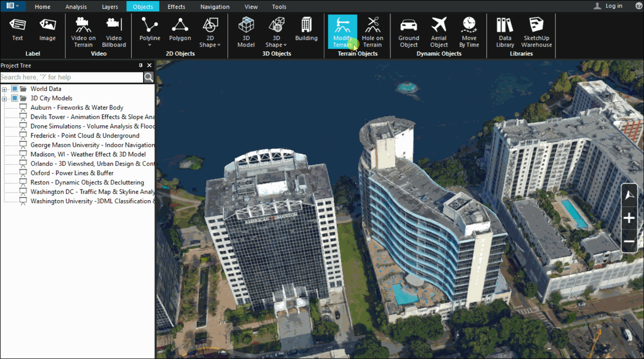Select the Polygon drawing tool
The width and height of the screenshot is (644, 359).
[180, 30]
